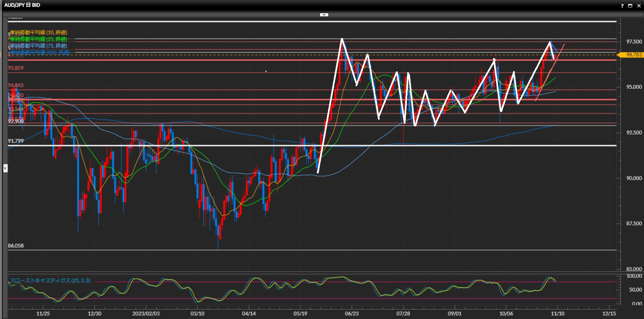Click 2023/02/03 on the date axis
This screenshot has height=319, width=644.
(146, 314)
